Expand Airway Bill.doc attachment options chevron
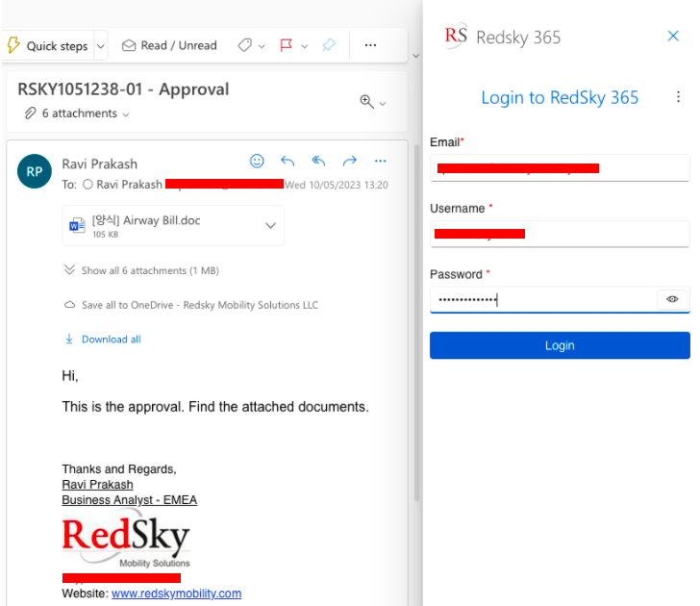This screenshot has height=606, width=700. click(270, 225)
